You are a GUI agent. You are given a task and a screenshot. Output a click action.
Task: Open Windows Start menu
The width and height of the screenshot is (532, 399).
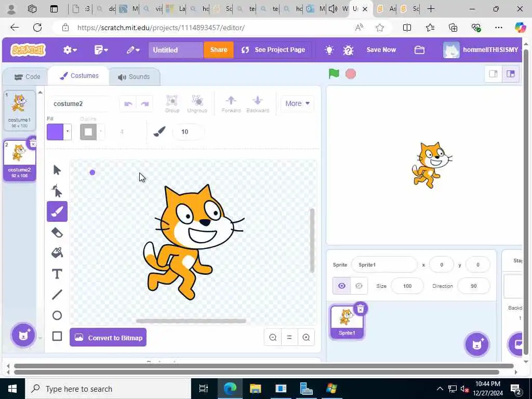pos(12,389)
